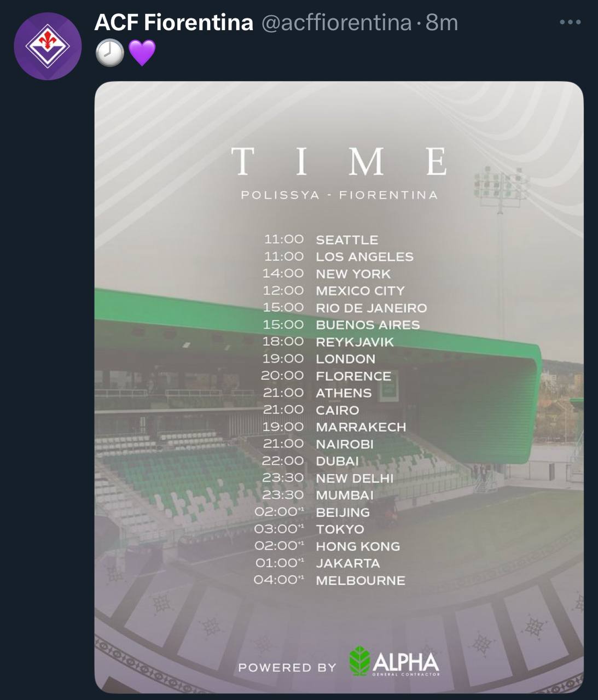
Task: Open the @acffiorentina handle link
Action: pos(336,22)
